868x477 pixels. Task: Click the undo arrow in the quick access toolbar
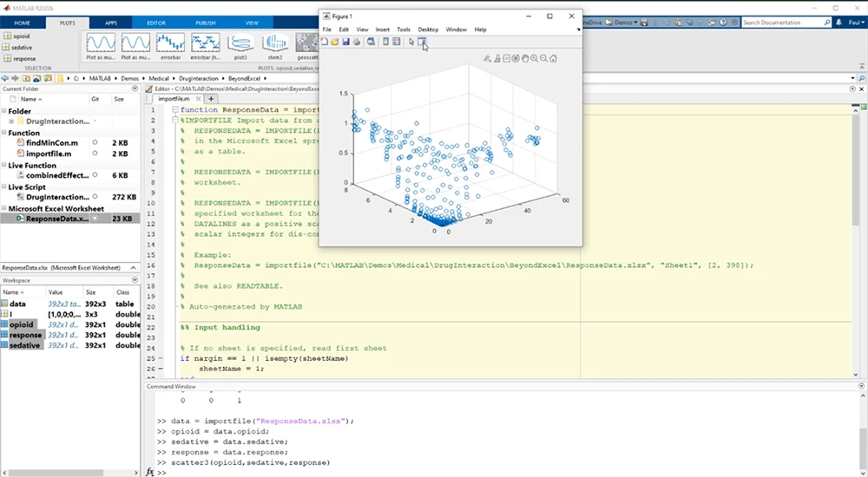coord(689,23)
